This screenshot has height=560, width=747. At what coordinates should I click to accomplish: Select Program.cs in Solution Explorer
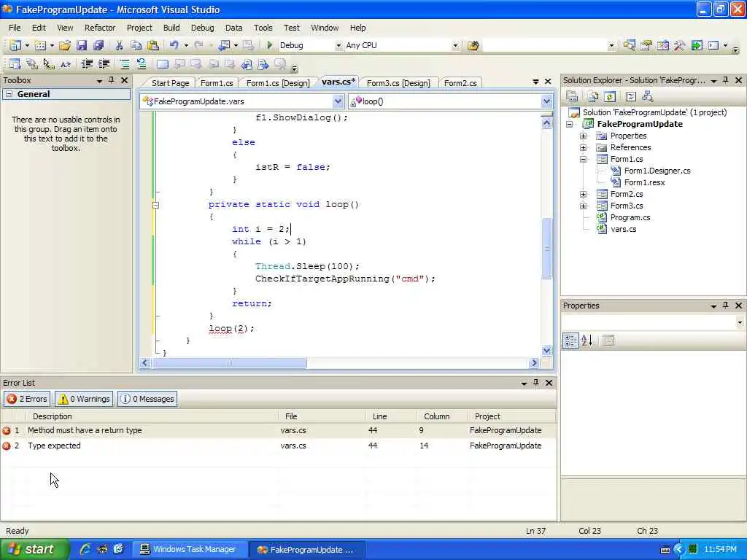pos(630,217)
